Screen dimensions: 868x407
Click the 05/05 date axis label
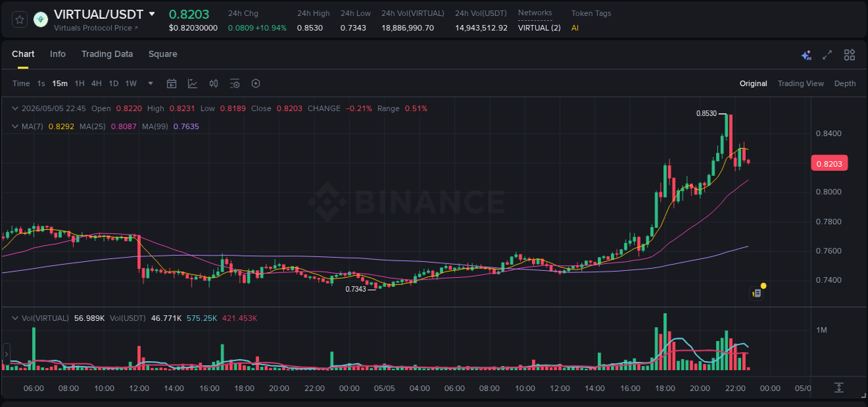[385, 388]
